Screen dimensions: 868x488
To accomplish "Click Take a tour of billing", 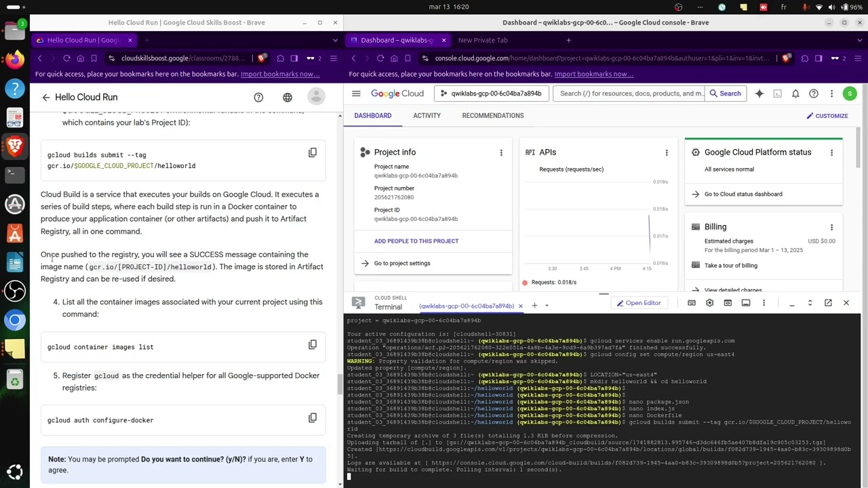I will [x=731, y=266].
